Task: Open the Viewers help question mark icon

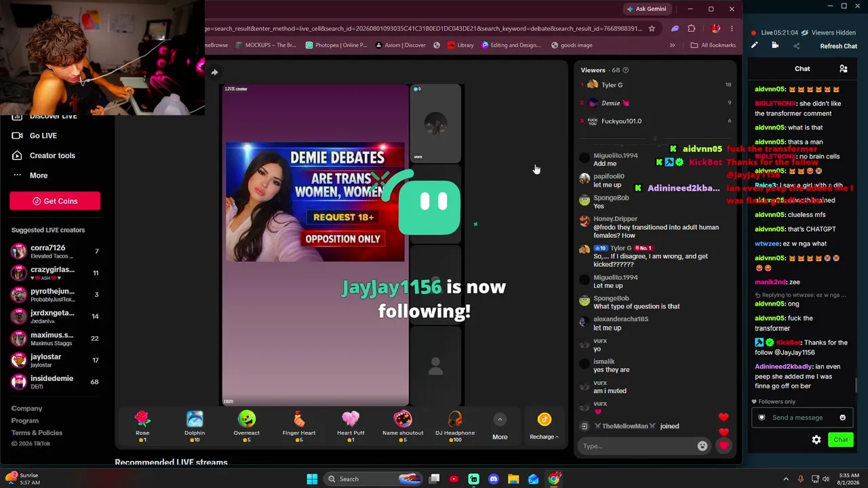Action: [x=626, y=70]
